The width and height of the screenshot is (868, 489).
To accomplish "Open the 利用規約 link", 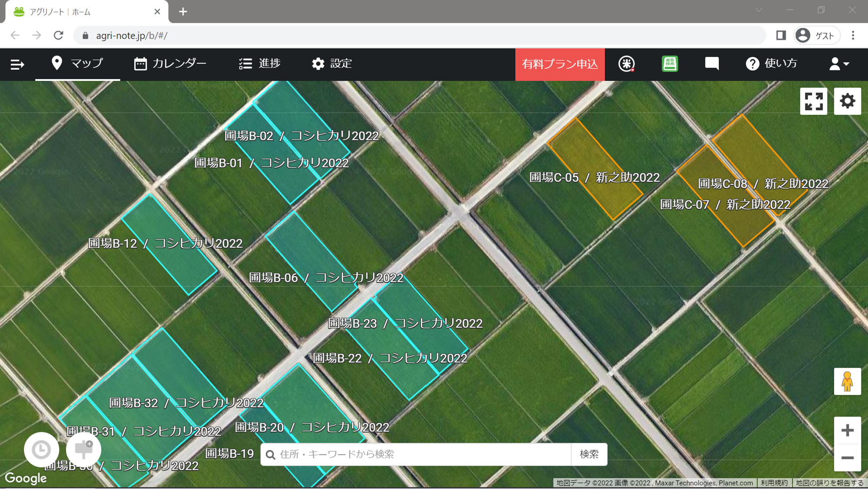I will click(x=774, y=483).
